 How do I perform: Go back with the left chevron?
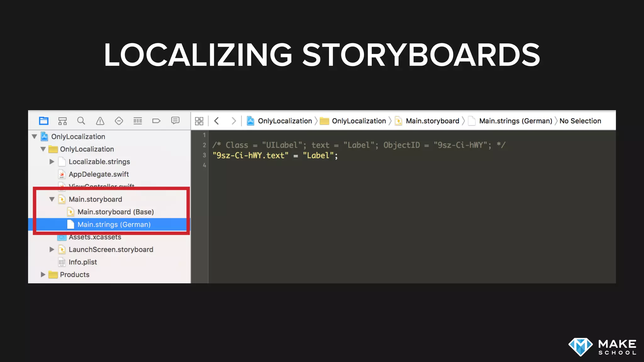click(x=216, y=121)
